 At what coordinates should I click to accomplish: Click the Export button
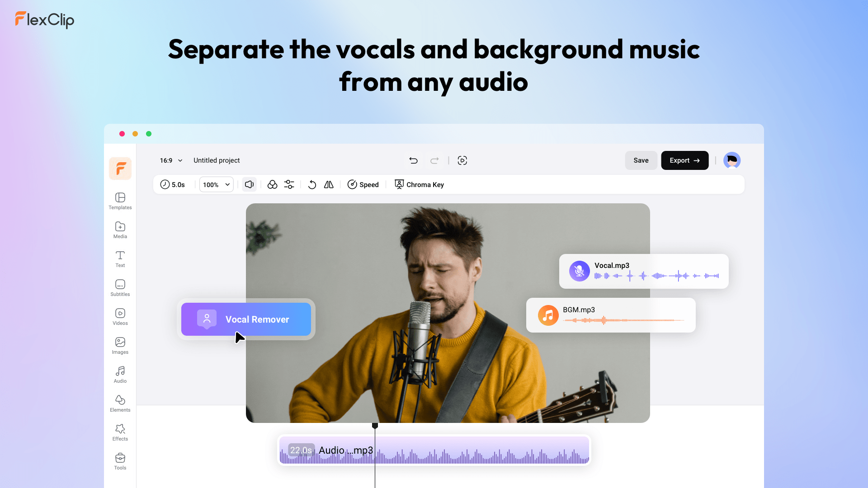[x=684, y=160]
